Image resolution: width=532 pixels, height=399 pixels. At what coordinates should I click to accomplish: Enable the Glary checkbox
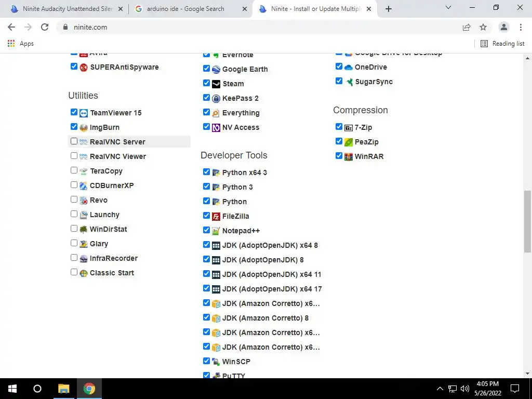(x=74, y=243)
